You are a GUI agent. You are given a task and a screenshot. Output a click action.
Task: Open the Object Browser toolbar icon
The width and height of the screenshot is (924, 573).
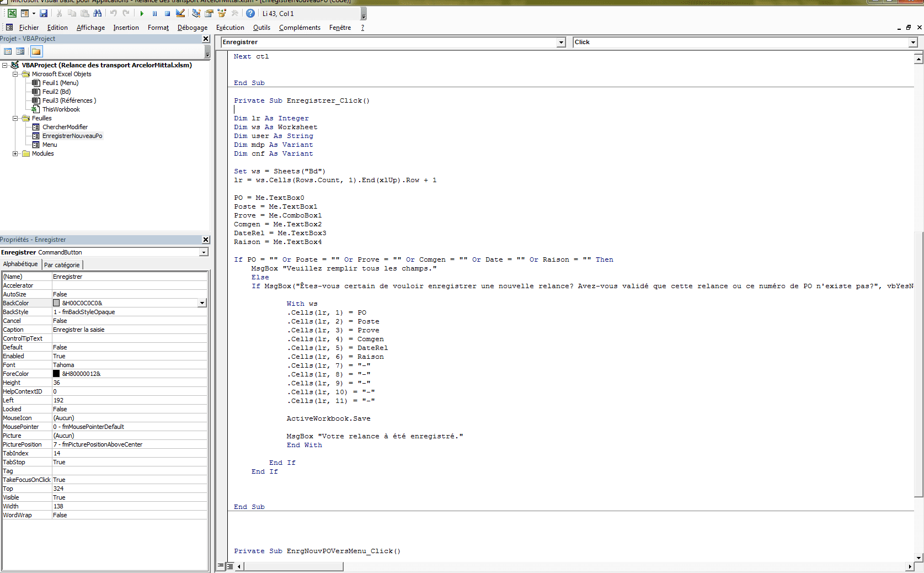click(222, 13)
